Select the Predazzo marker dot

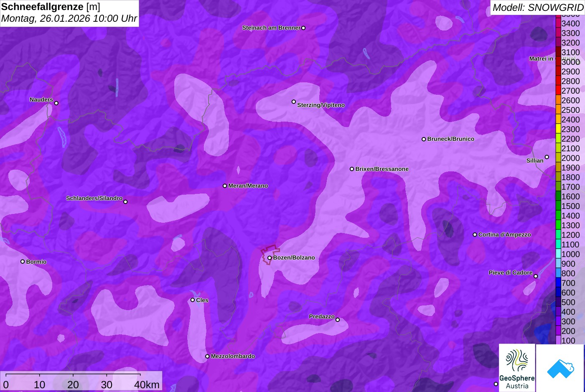[338, 320]
